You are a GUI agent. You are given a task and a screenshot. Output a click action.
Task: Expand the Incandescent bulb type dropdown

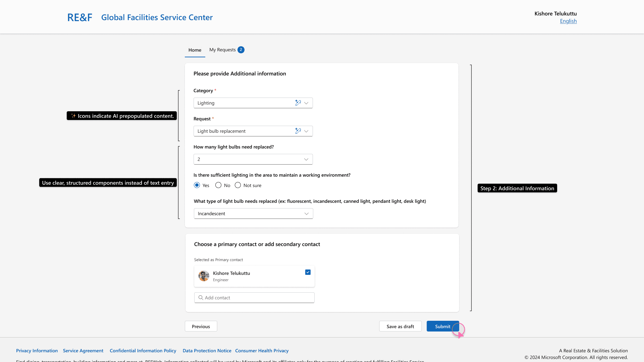pos(253,214)
